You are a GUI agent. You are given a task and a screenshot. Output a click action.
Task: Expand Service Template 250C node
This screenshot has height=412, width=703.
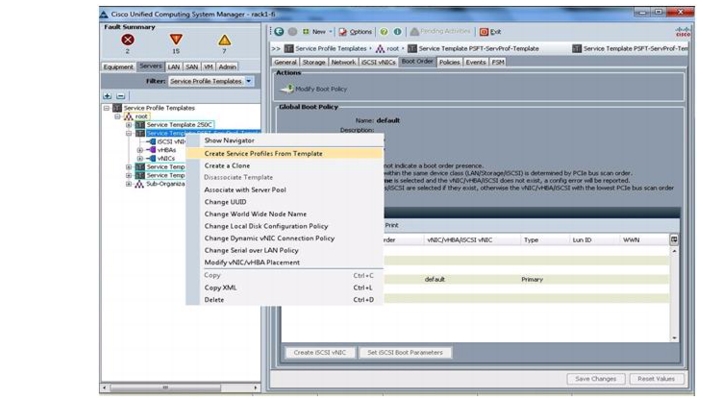point(129,125)
